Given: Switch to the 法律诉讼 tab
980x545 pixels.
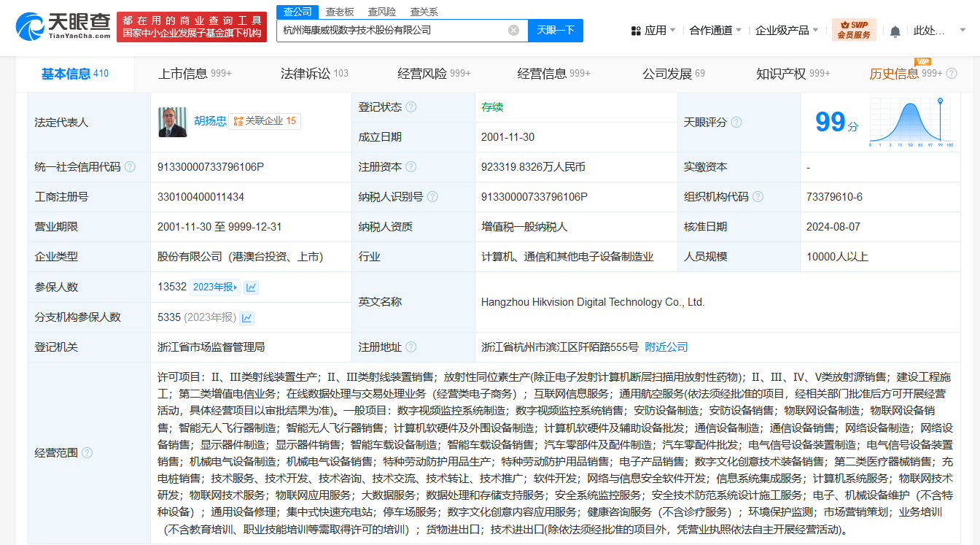Looking at the screenshot, I should [x=314, y=74].
